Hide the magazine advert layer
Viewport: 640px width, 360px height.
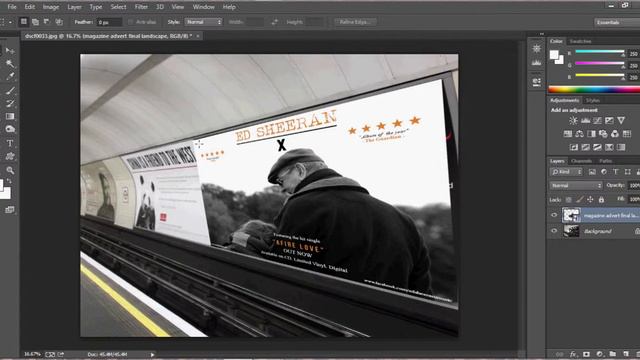tap(554, 215)
